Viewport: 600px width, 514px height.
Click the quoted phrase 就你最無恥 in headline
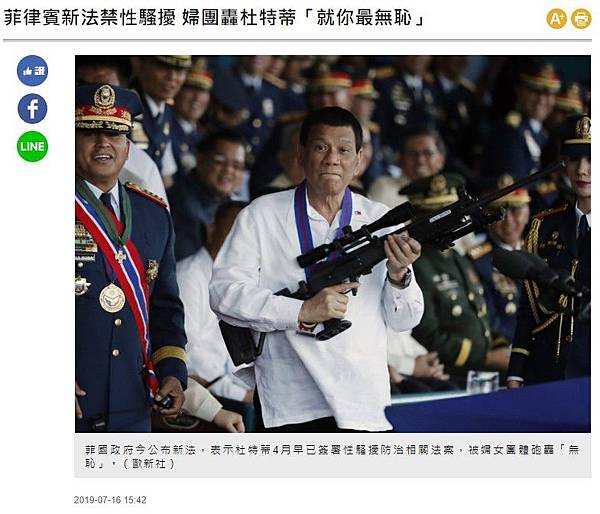[x=364, y=18]
